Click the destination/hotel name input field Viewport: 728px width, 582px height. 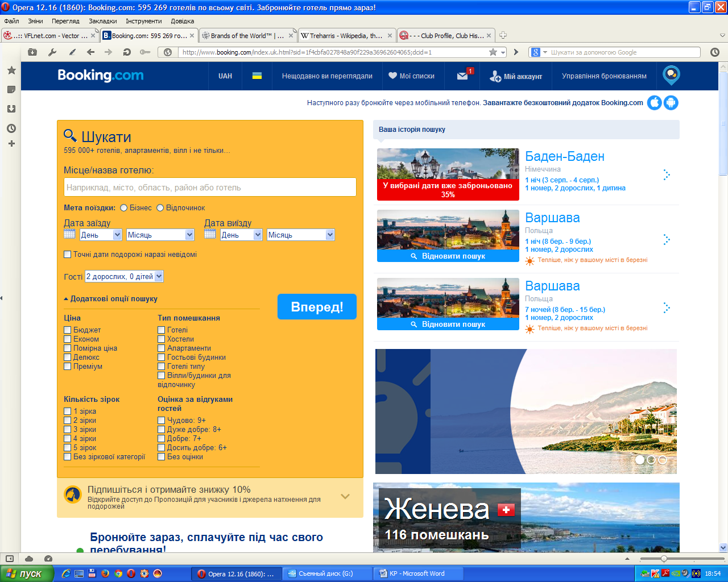coord(210,187)
